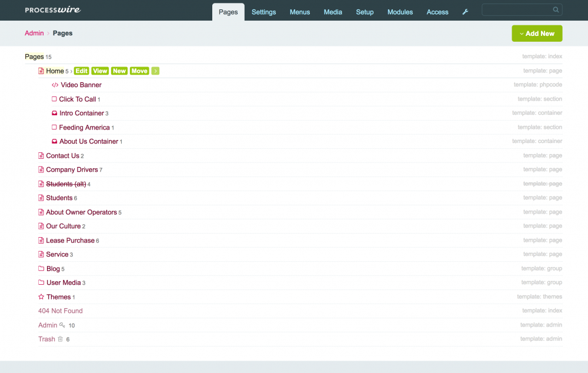Image resolution: width=588 pixels, height=373 pixels.
Task: Switch to the Settings tab
Action: (263, 12)
